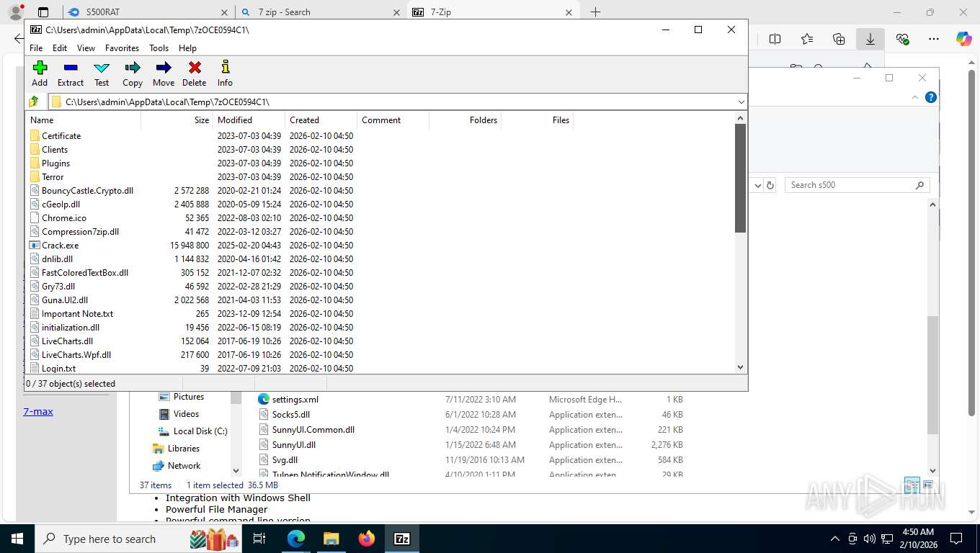Screen dimensions: 980x553
Task: Click scroll-down arrow of 7-Zip file list
Action: pos(741,367)
